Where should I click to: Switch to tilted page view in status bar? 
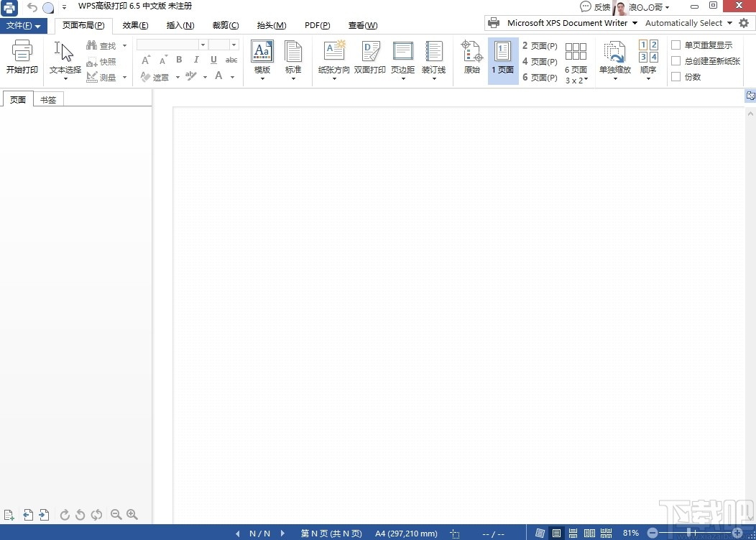pos(540,534)
